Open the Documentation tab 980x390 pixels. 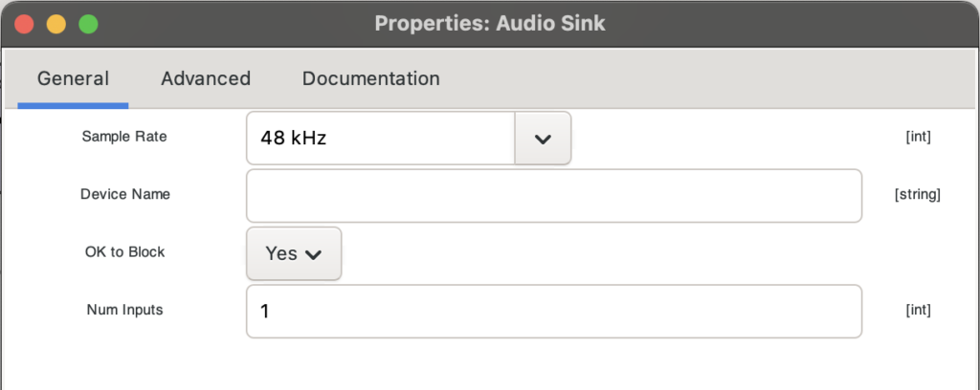coord(370,78)
